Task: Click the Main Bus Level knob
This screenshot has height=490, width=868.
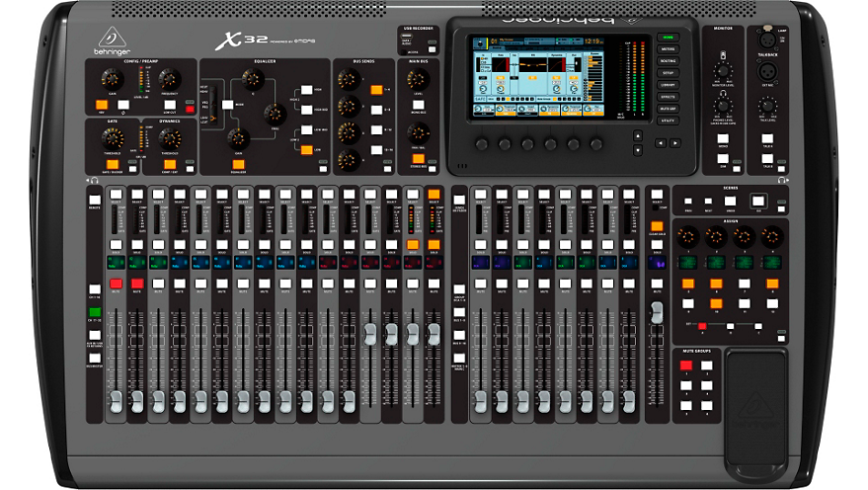Action: tap(418, 80)
